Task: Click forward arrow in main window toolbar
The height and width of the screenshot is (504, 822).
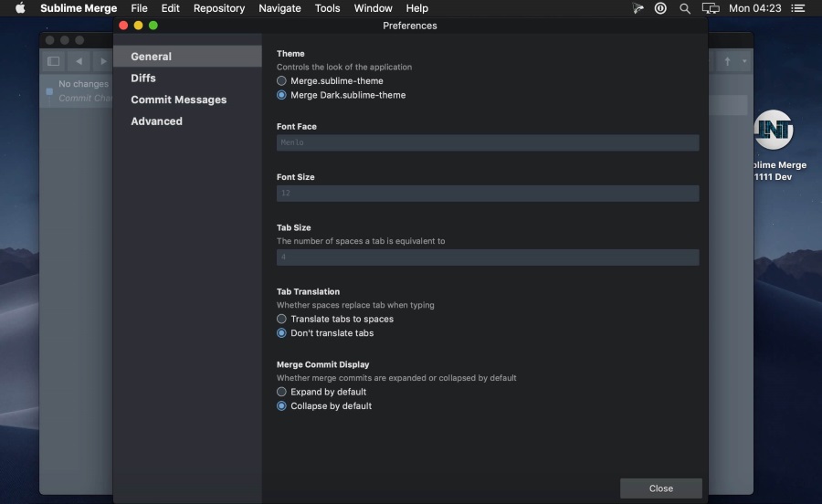Action: click(102, 61)
